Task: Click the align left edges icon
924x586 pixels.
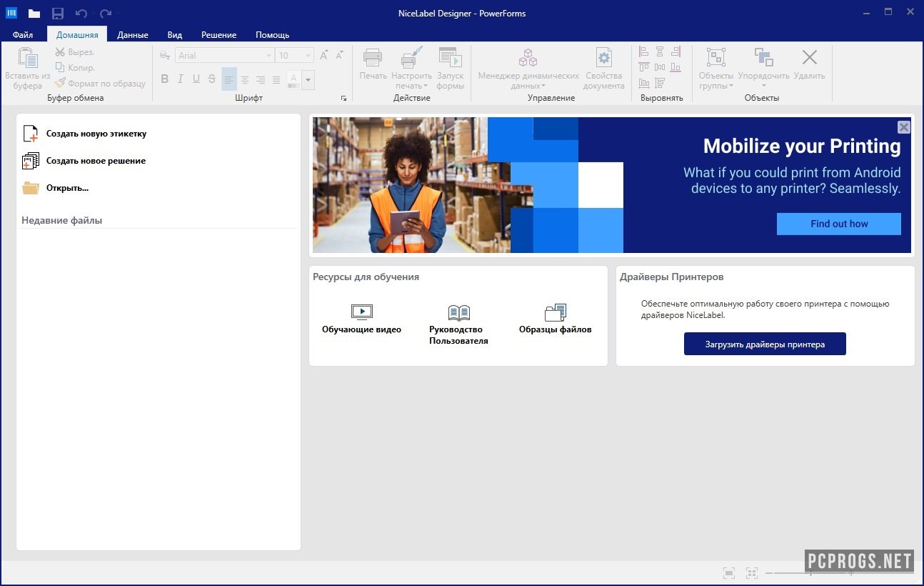Action: [644, 51]
